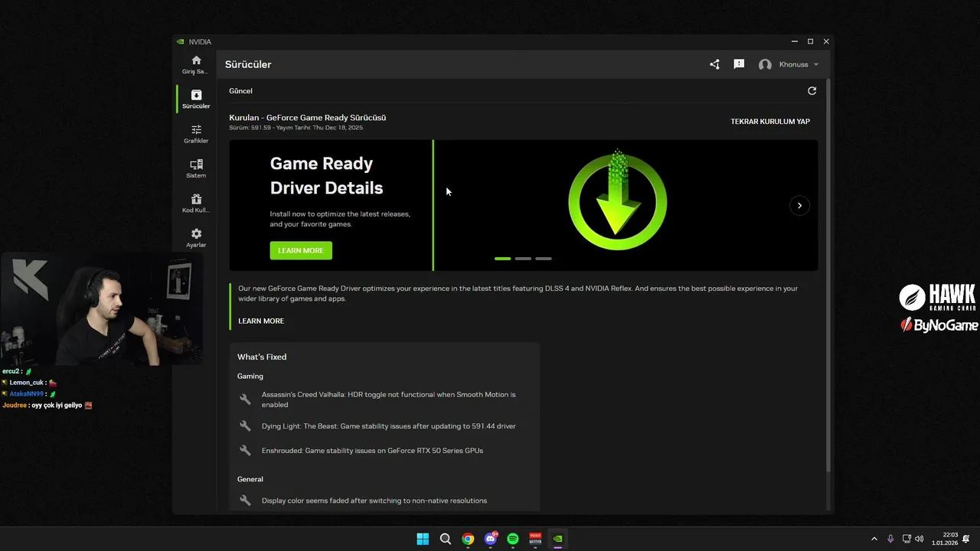Open Voicemeeter from the taskbar
980x551 pixels.
(535, 539)
